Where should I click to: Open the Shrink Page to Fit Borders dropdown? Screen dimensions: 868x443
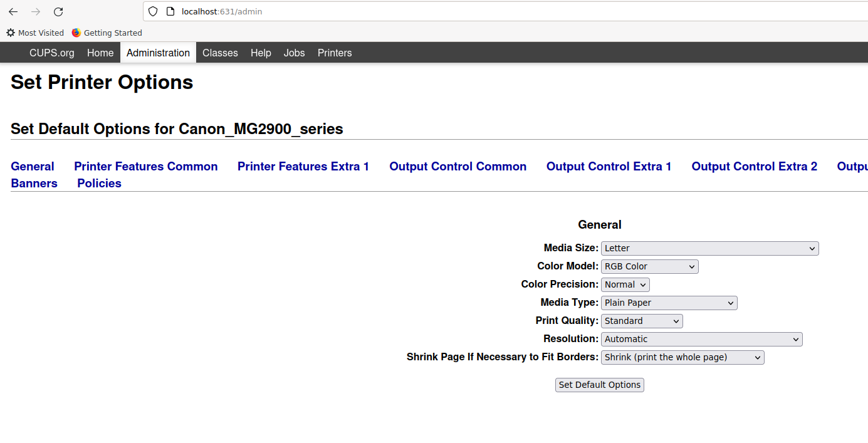point(682,357)
